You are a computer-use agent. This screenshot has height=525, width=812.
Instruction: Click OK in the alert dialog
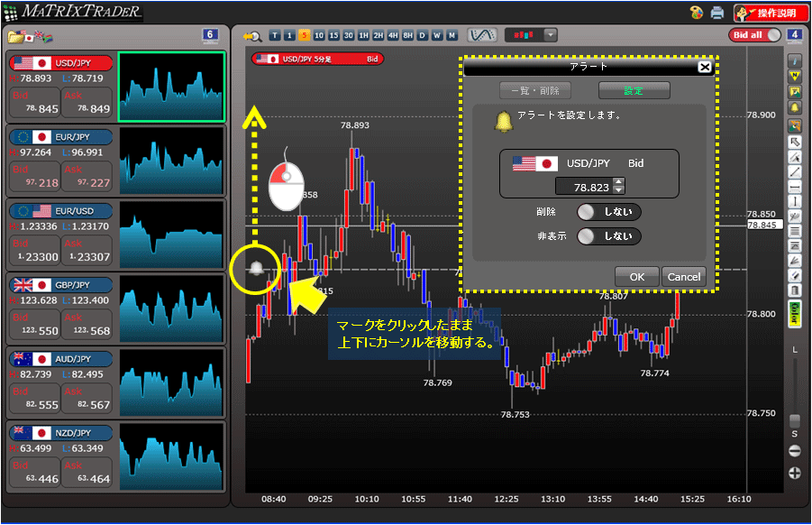point(637,277)
